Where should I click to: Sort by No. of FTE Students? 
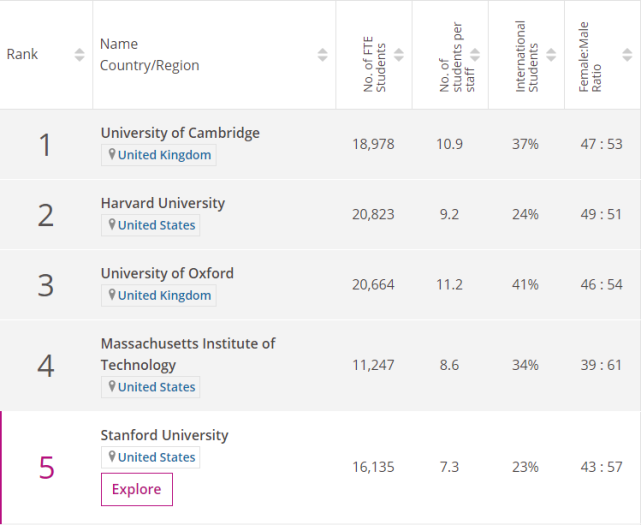pos(399,54)
